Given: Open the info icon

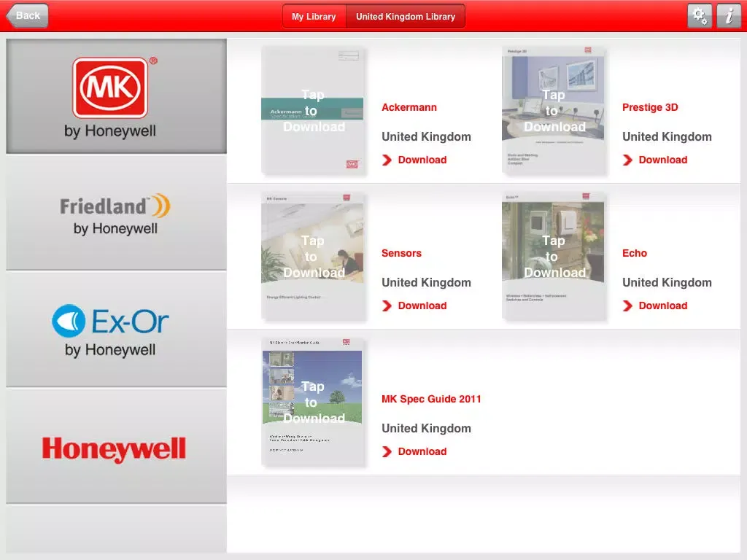Looking at the screenshot, I should click(729, 16).
